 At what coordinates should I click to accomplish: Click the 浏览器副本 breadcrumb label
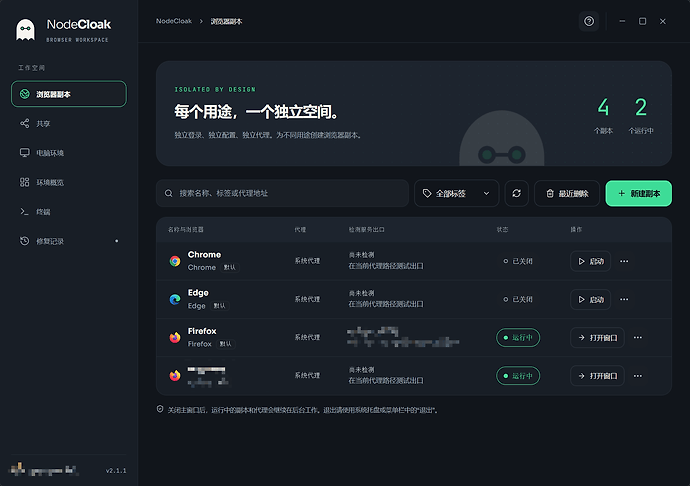click(x=226, y=21)
